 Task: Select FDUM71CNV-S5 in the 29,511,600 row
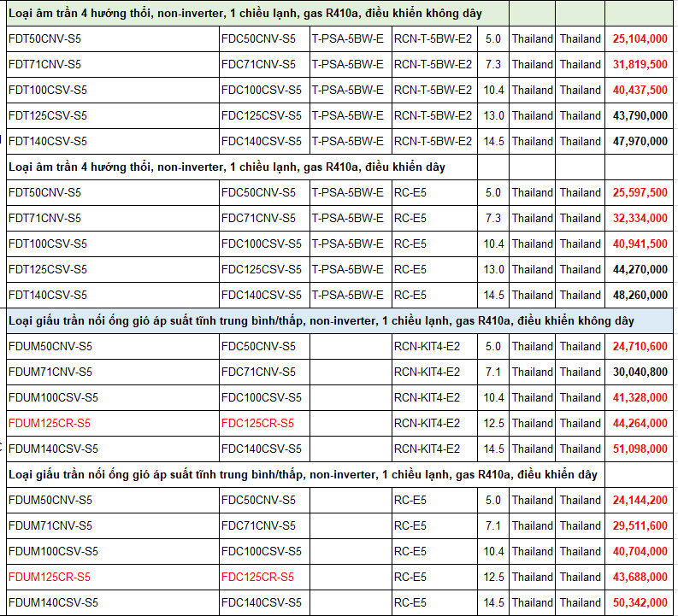pyautogui.click(x=50, y=526)
